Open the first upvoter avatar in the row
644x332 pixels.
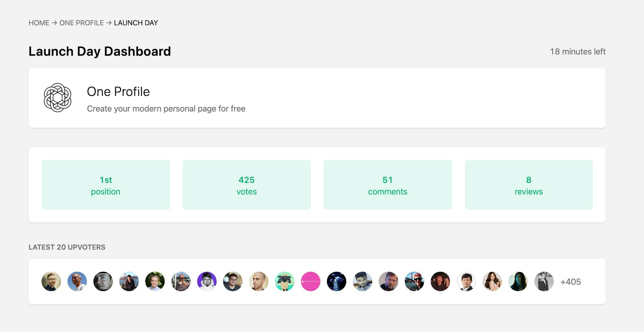(x=51, y=281)
